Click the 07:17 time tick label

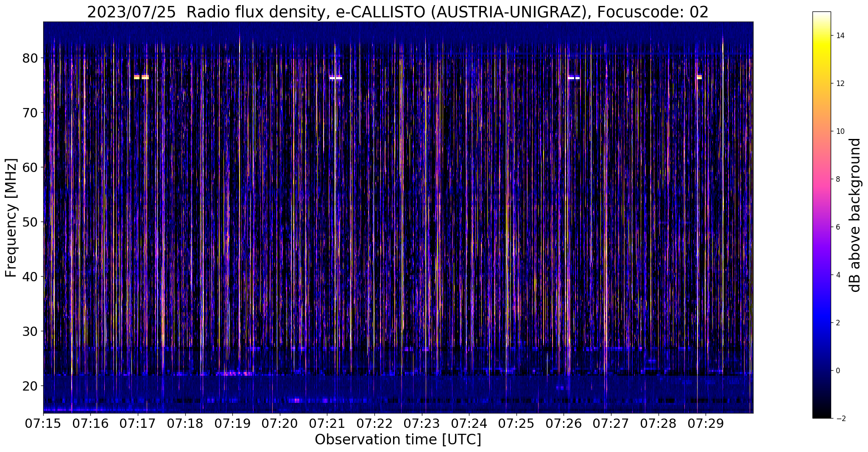point(138,424)
